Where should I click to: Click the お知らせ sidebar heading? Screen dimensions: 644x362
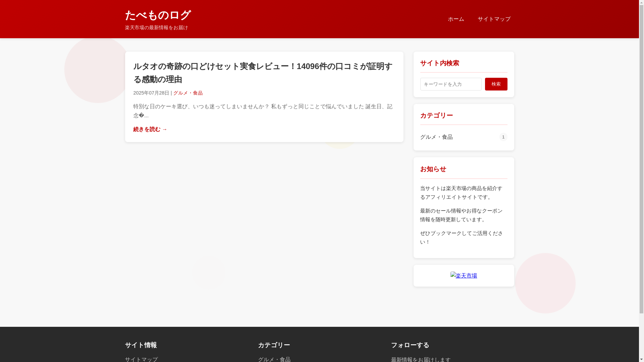pyautogui.click(x=433, y=169)
